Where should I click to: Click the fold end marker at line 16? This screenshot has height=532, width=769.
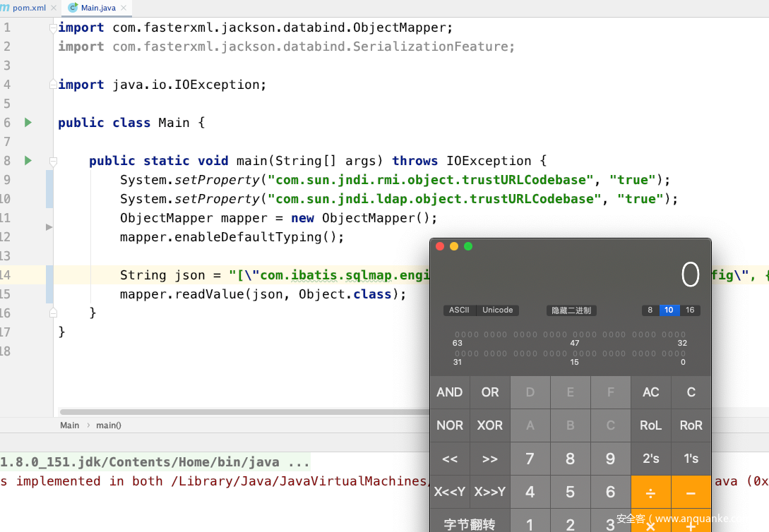(53, 313)
